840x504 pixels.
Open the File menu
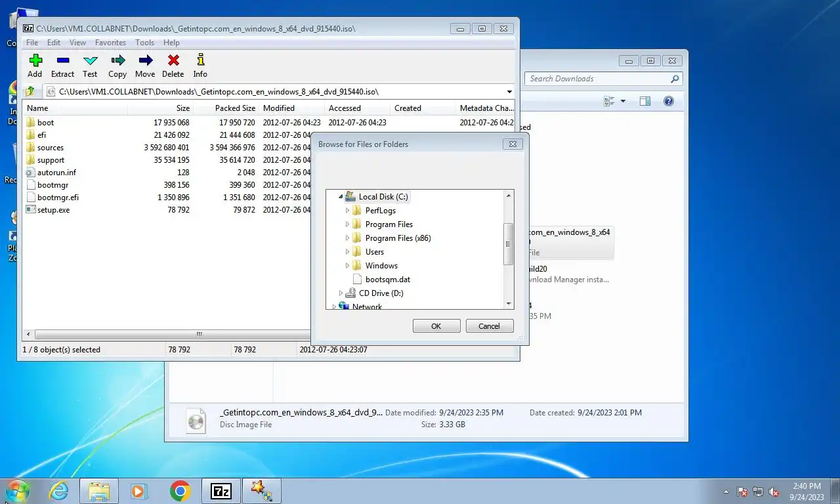click(32, 43)
